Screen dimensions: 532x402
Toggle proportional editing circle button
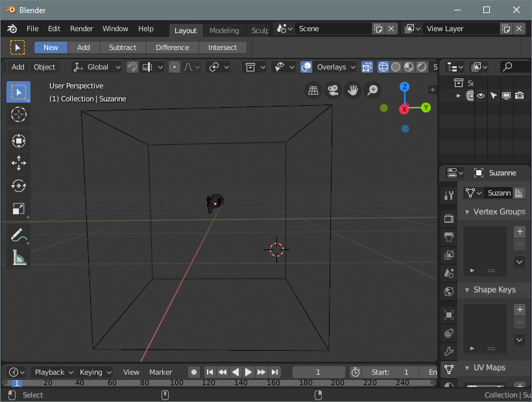175,68
